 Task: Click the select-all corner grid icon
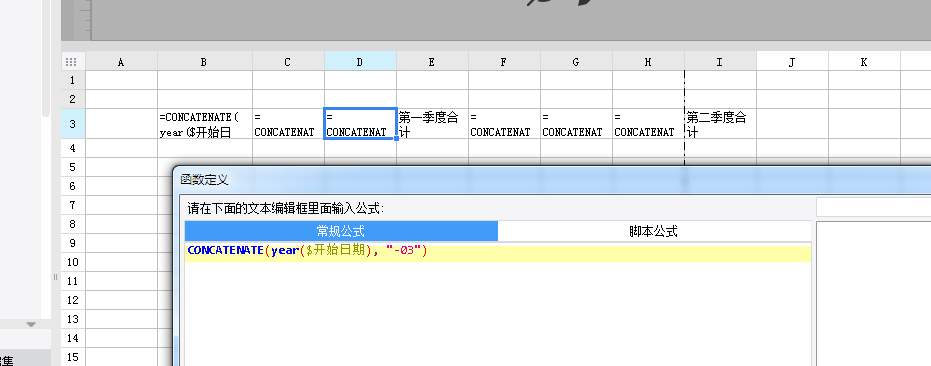tap(71, 62)
